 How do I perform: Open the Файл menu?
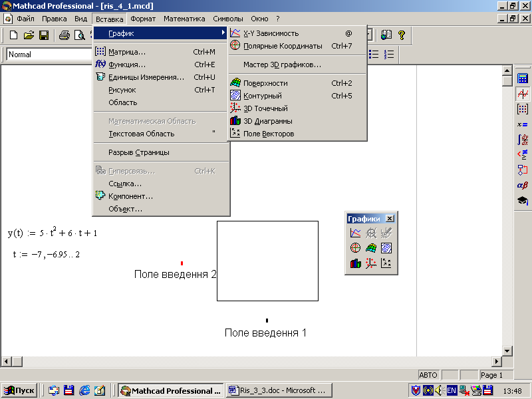[25, 19]
